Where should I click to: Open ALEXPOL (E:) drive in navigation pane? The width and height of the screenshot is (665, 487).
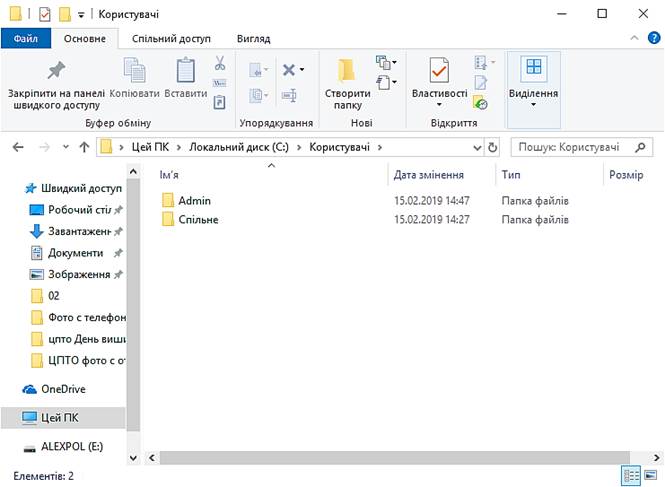72,447
